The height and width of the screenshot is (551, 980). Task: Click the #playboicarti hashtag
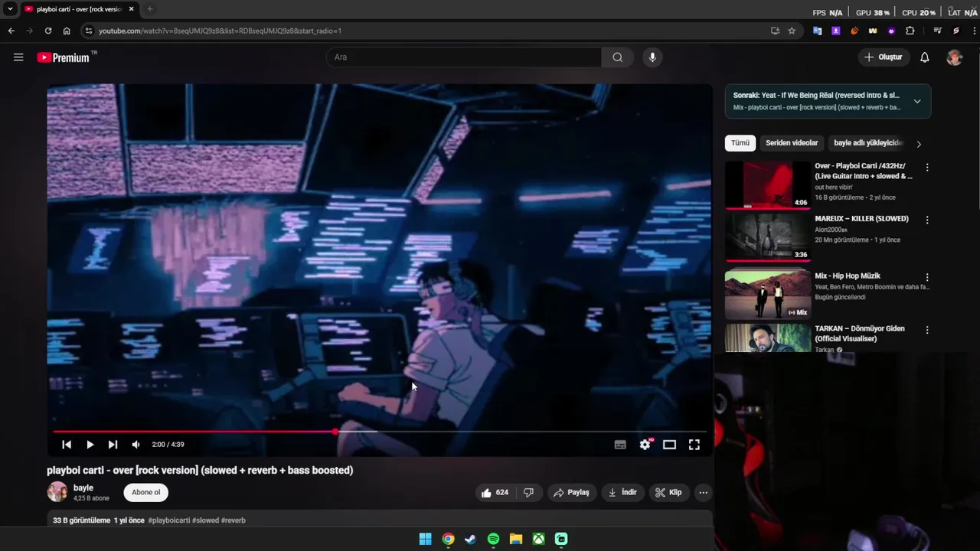(168, 520)
